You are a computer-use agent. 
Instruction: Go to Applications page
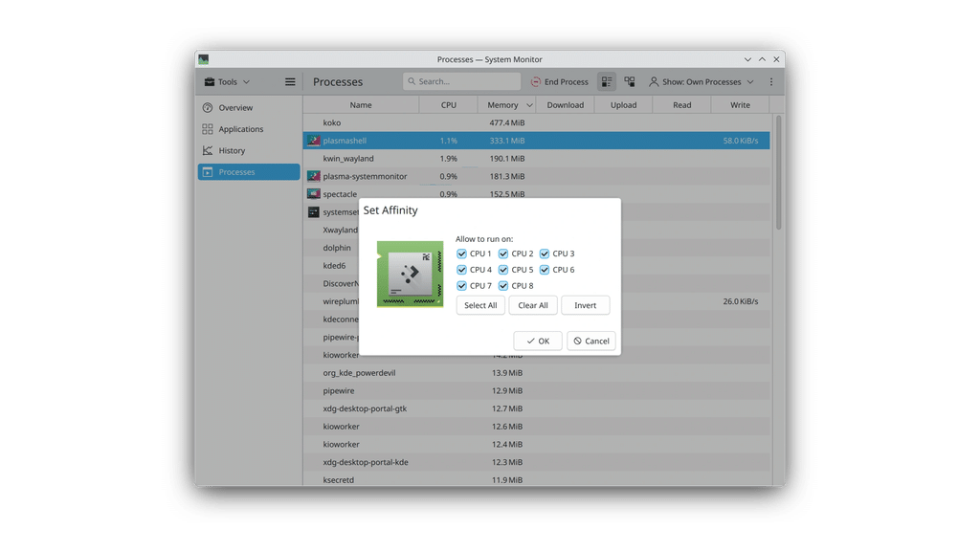249,129
